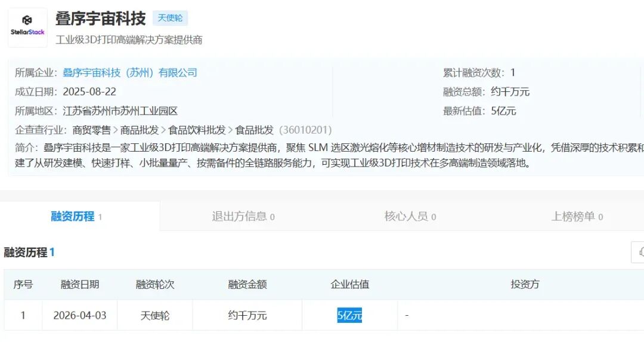Click the highlighted 5亿元 valuation cell

tap(349, 315)
